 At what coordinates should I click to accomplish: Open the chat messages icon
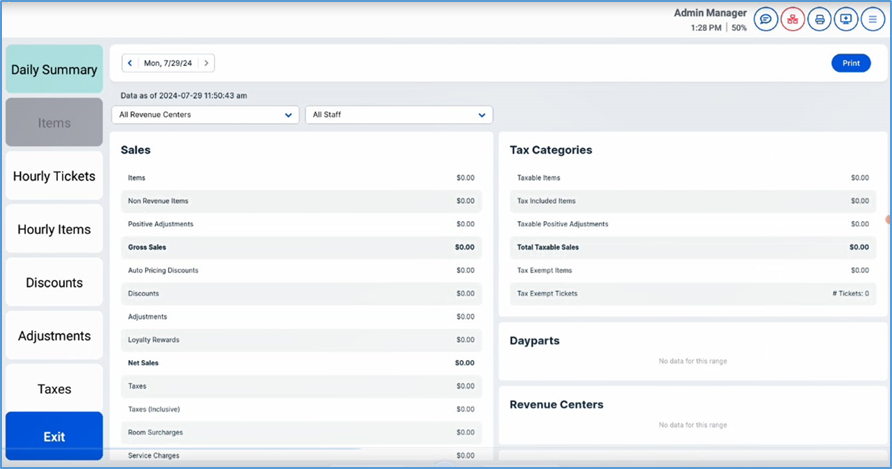(x=766, y=19)
